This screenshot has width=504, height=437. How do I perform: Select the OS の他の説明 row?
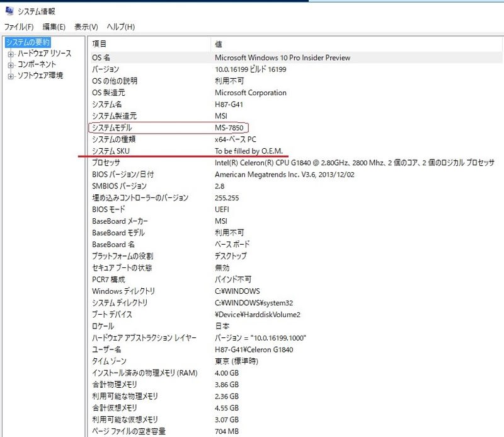(296, 81)
